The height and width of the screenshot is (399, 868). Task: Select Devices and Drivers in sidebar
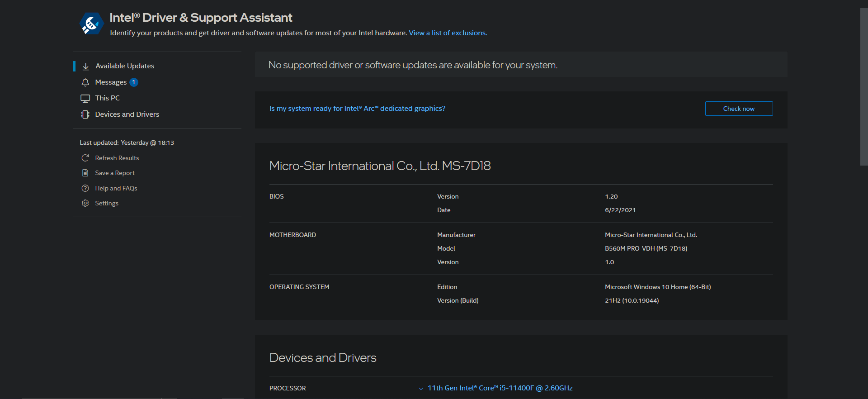(127, 114)
